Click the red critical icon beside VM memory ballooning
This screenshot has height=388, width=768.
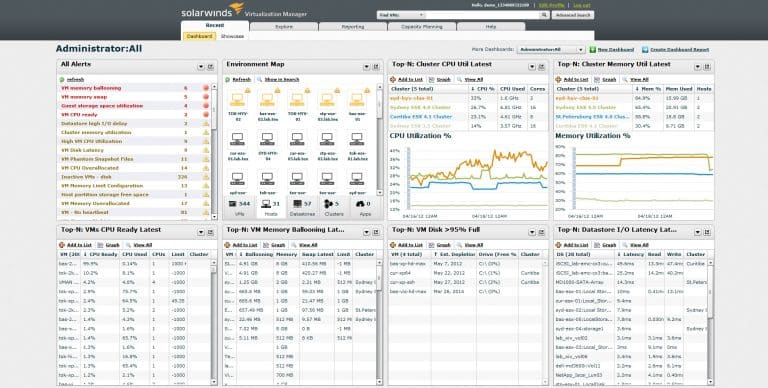(x=206, y=88)
